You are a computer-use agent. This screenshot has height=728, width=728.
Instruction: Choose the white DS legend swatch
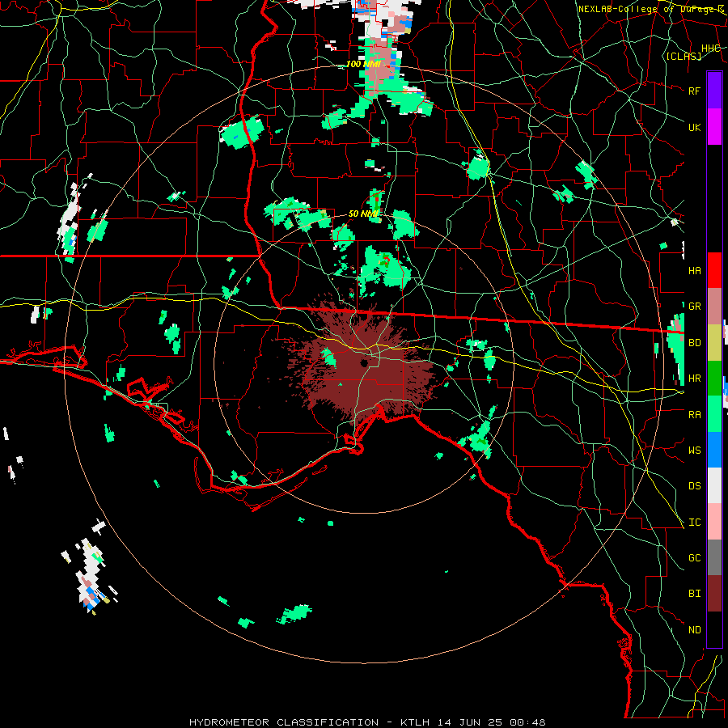[x=714, y=485]
